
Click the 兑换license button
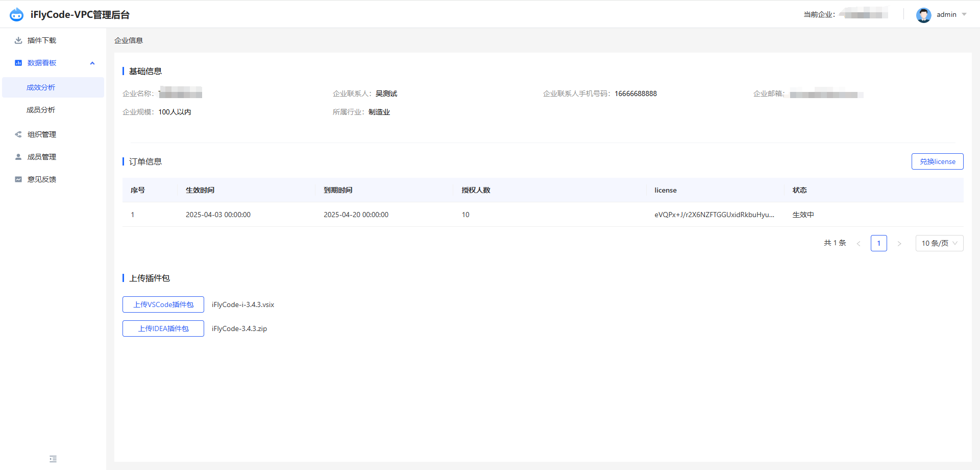[937, 161]
